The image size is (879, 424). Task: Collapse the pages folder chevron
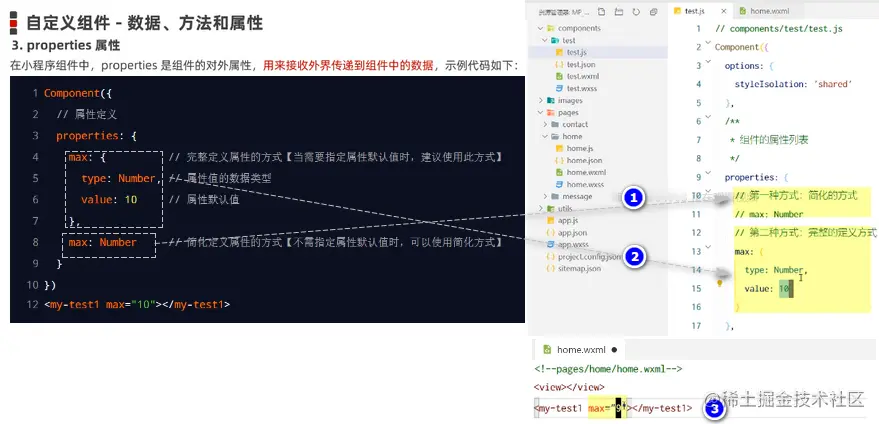(540, 113)
